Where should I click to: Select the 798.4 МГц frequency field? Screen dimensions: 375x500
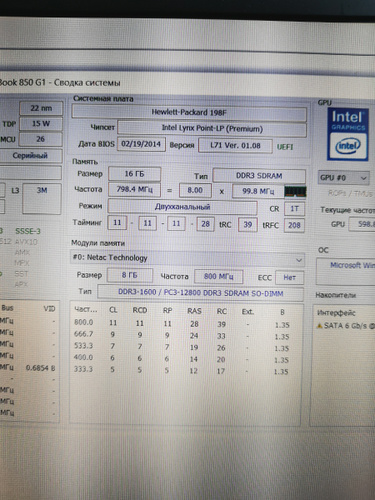pyautogui.click(x=134, y=190)
